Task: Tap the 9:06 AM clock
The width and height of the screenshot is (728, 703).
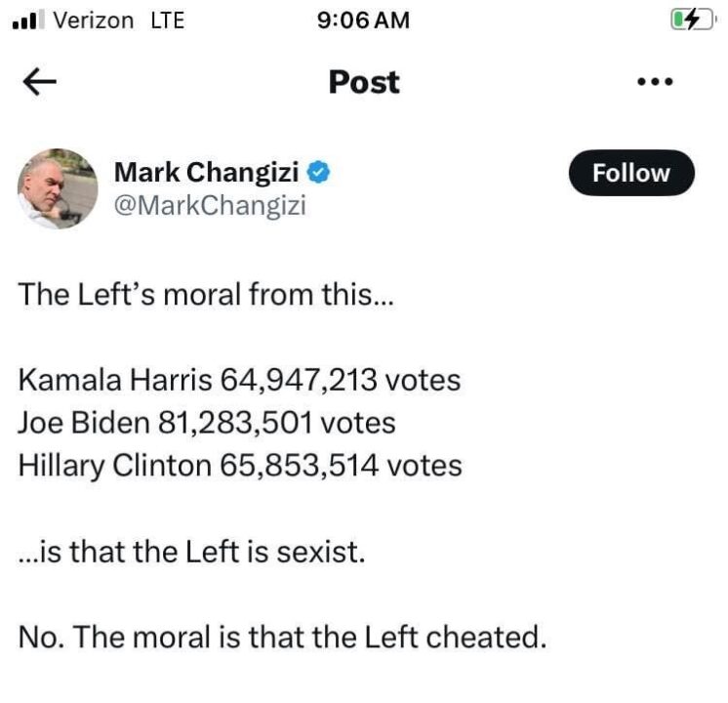Action: [x=363, y=20]
